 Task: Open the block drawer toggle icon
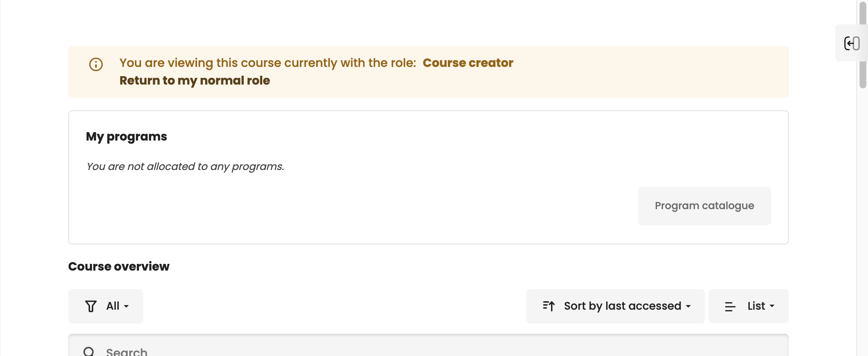tap(852, 43)
